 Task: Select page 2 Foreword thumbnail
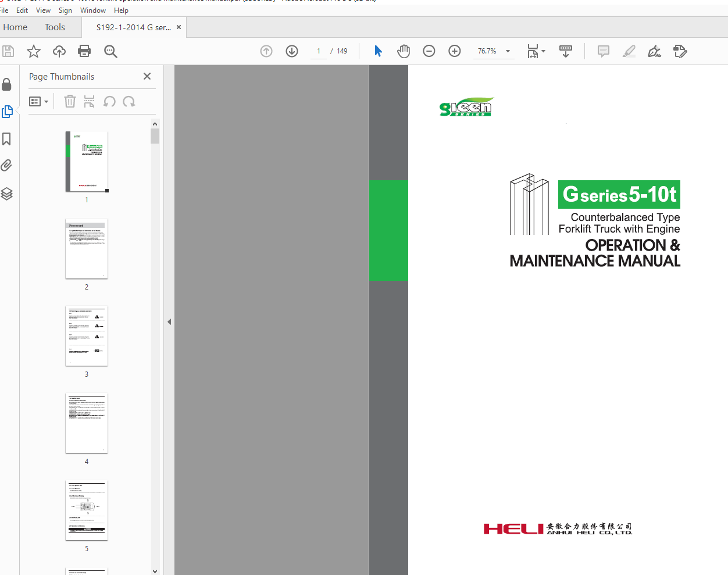point(87,249)
